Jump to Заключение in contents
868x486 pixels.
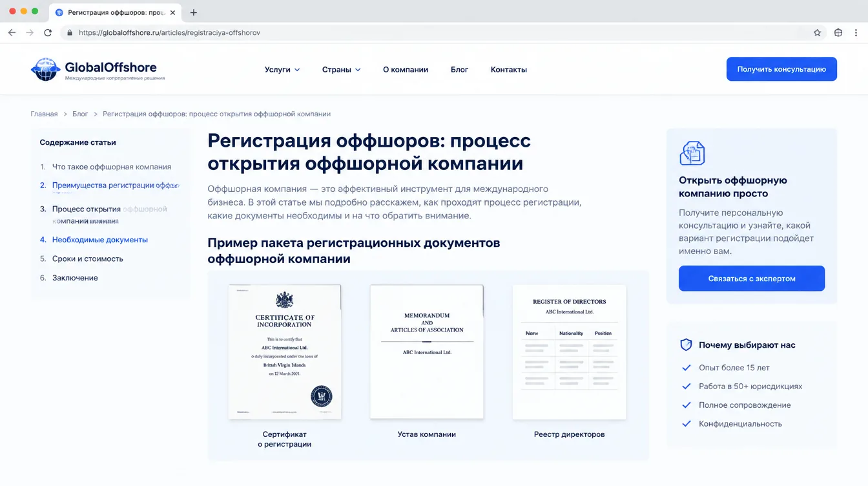75,278
